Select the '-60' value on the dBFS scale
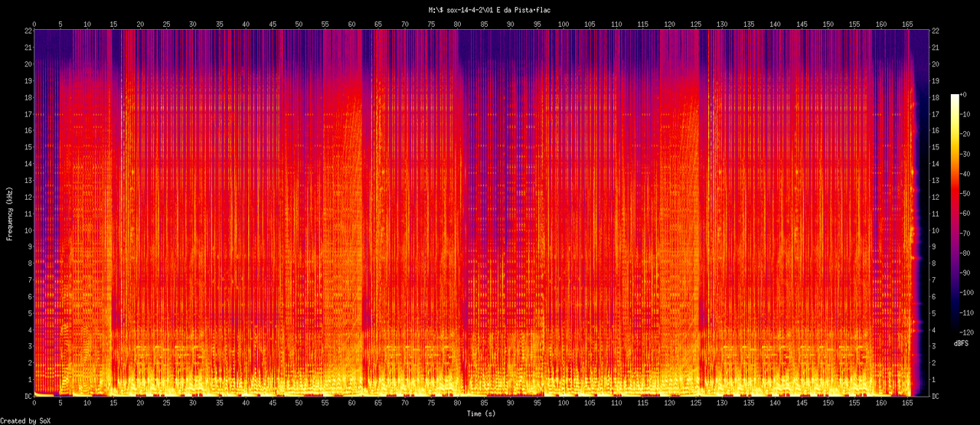Image resolution: width=980 pixels, height=425 pixels. 965,214
